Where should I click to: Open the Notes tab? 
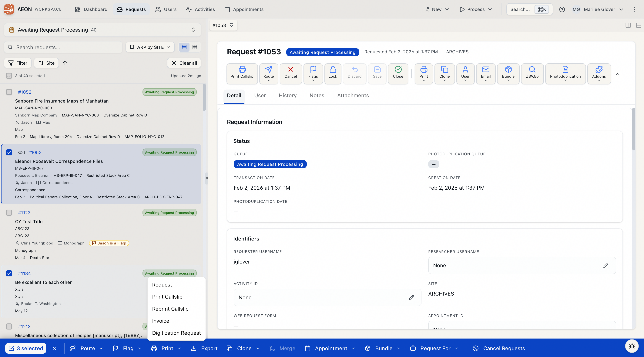(x=317, y=95)
